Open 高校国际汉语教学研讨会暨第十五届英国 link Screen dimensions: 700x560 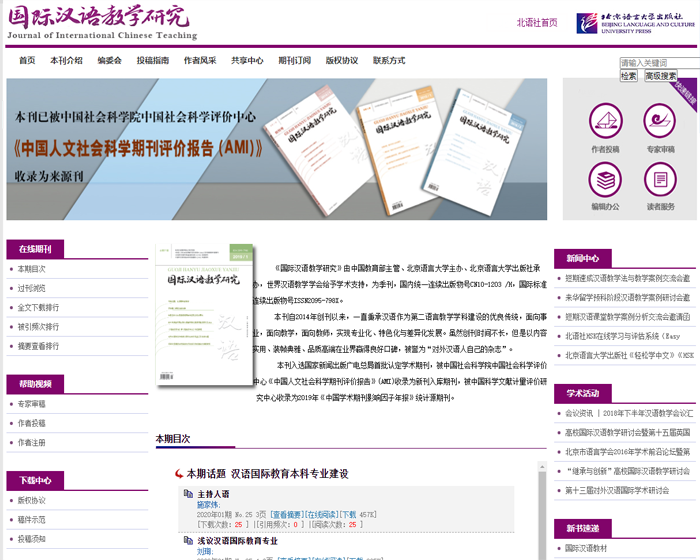(627, 432)
